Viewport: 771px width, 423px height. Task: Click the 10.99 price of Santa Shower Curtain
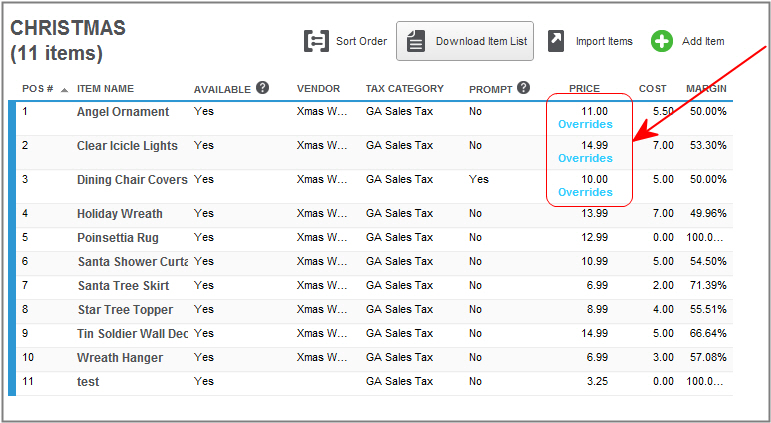594,262
